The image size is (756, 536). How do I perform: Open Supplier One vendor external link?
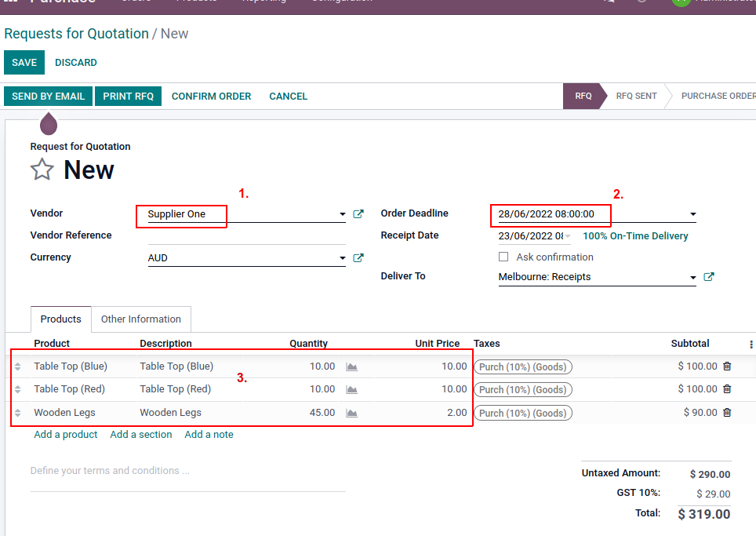pyautogui.click(x=358, y=213)
